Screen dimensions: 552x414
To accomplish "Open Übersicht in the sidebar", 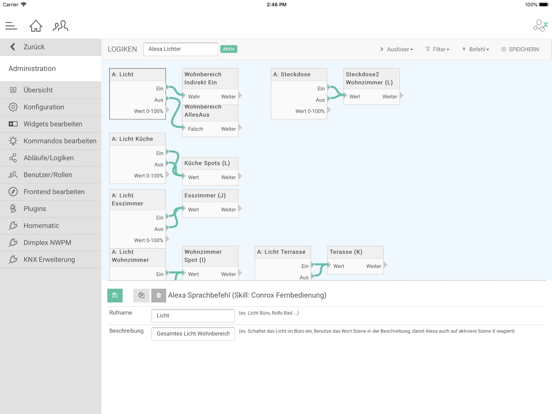I will click(51, 90).
